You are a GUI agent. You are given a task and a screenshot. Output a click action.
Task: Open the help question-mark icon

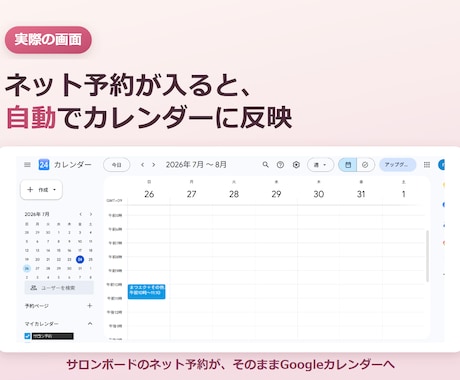pos(280,165)
